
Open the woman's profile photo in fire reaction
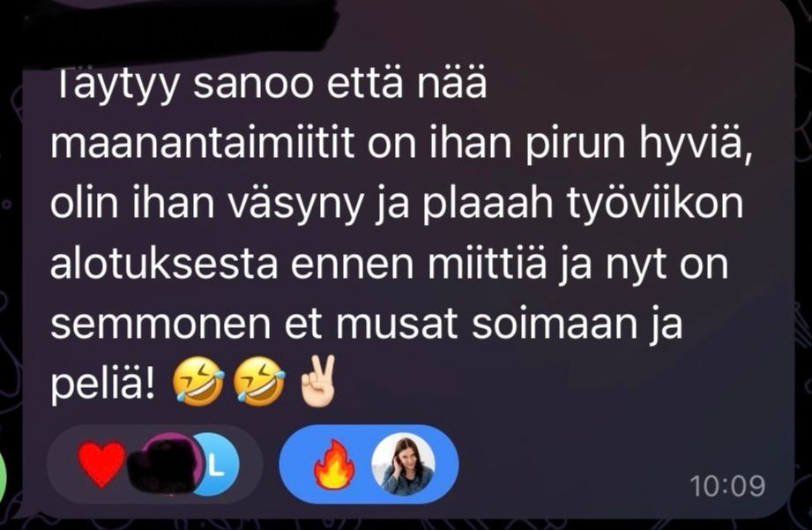point(403,464)
